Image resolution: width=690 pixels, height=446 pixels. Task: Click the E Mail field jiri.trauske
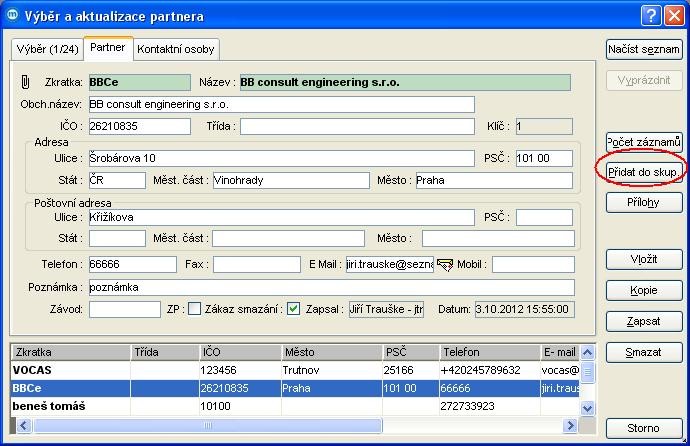pyautogui.click(x=390, y=264)
